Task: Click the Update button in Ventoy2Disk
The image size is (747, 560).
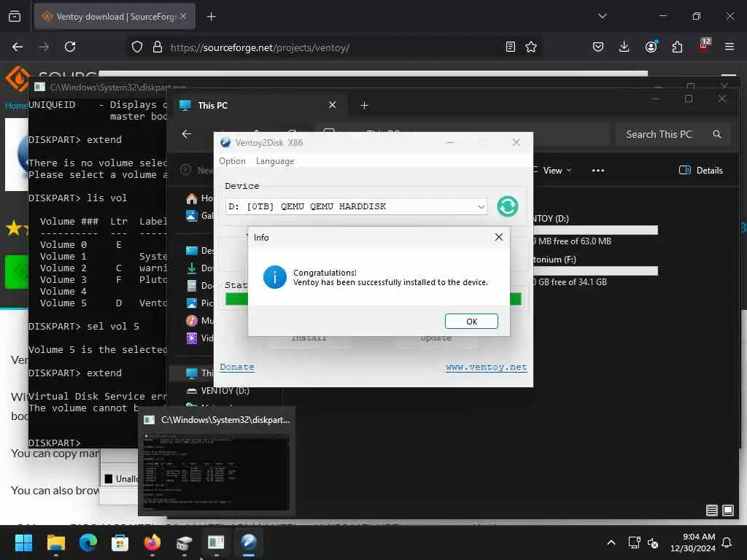Action: 436,338
